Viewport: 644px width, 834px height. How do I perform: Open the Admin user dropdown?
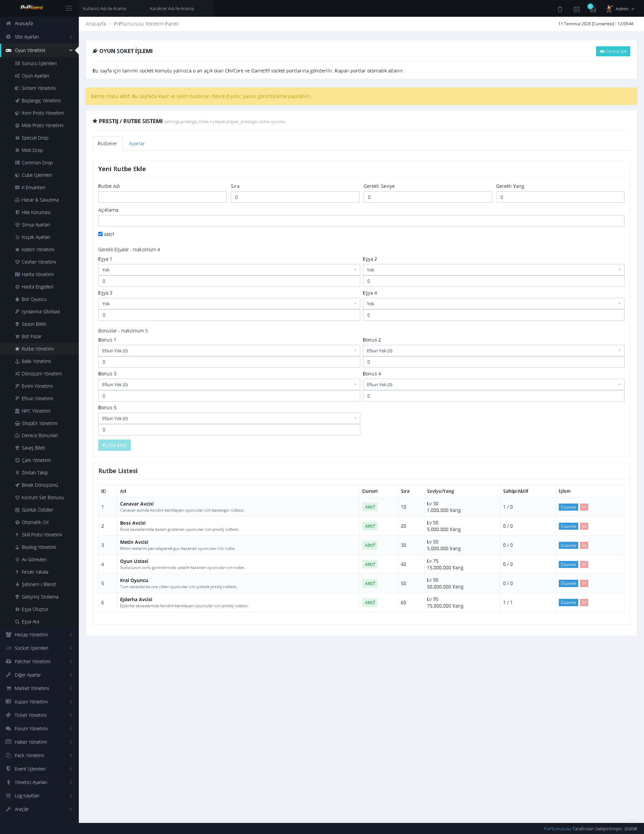pos(620,9)
